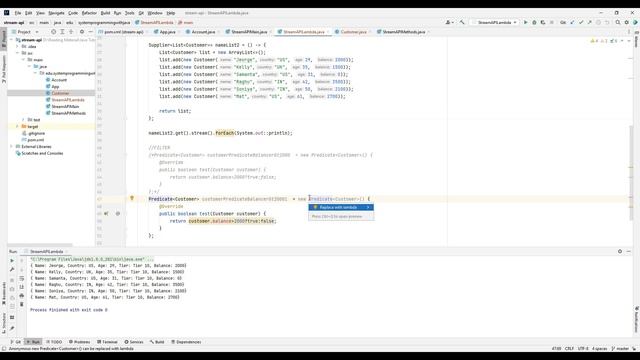Click soft-wrap icon in Run console toolbar
640x360 pixels.
22,278
